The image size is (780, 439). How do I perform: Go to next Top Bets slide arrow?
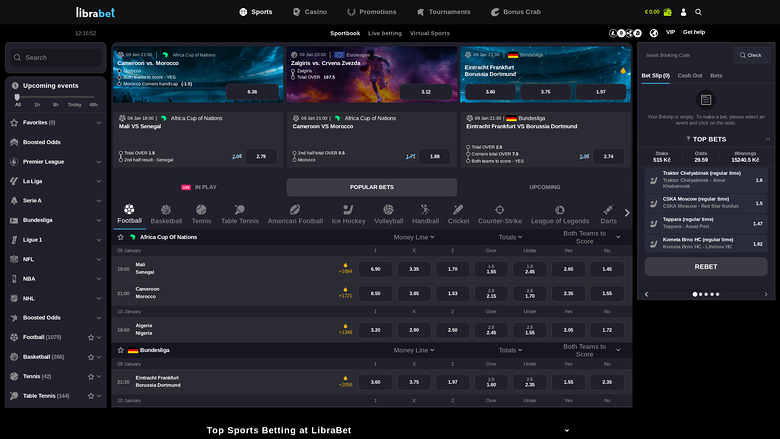(766, 294)
